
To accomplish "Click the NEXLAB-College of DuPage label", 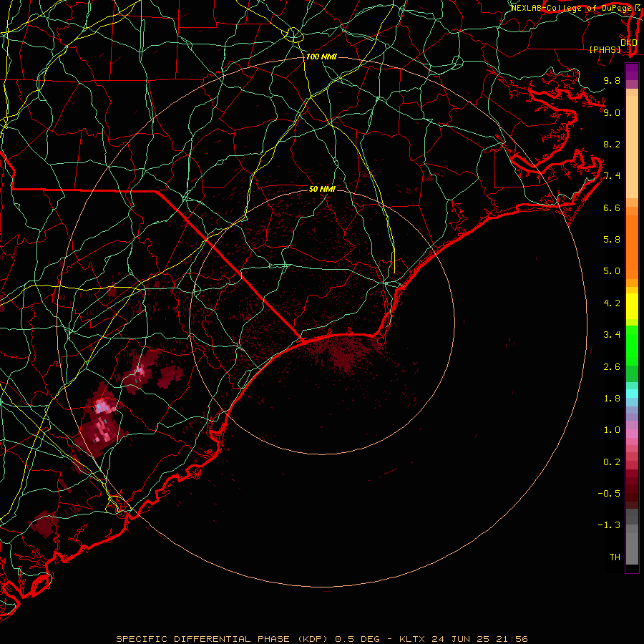I will click(x=571, y=8).
